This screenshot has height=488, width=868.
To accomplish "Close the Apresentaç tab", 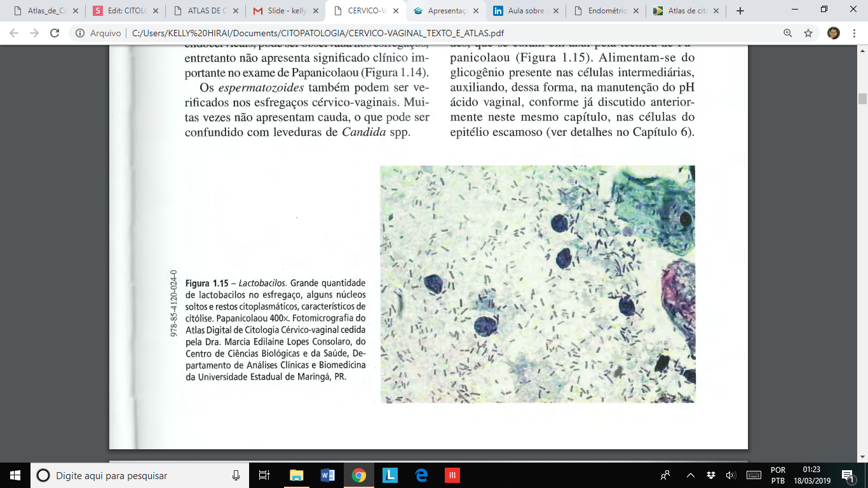I will [x=475, y=11].
